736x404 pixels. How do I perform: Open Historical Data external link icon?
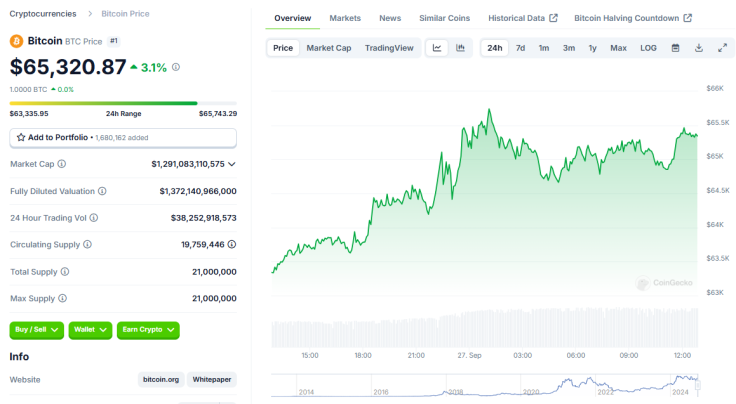point(553,18)
